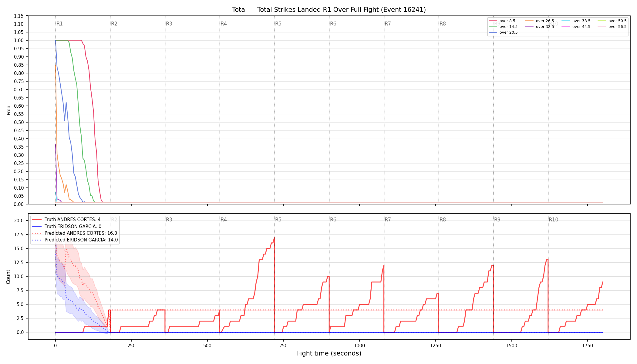Screen dimensions: 637x364
Task: Click the 17.5 tick on the Count axis
Action: 19,234
